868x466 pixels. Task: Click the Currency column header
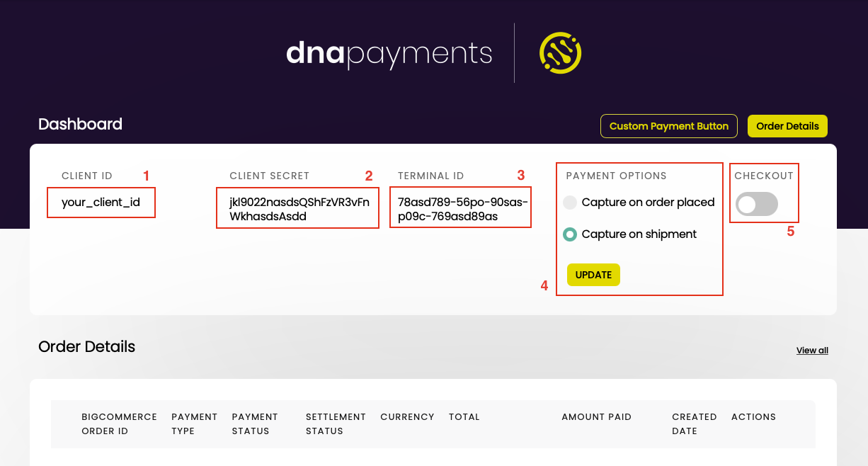[x=407, y=417]
